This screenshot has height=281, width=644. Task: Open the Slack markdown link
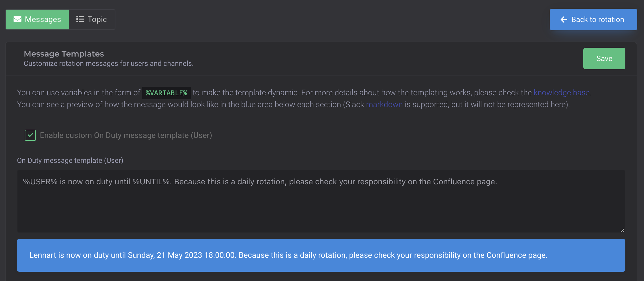384,104
